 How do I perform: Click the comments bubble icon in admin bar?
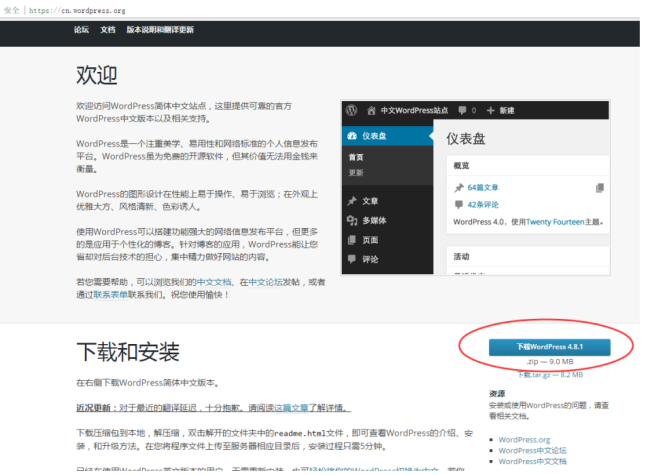461,110
